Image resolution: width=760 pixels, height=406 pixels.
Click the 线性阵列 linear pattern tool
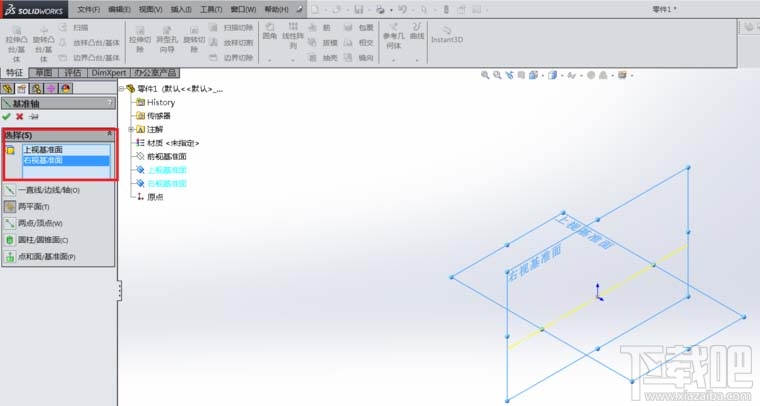click(x=293, y=35)
